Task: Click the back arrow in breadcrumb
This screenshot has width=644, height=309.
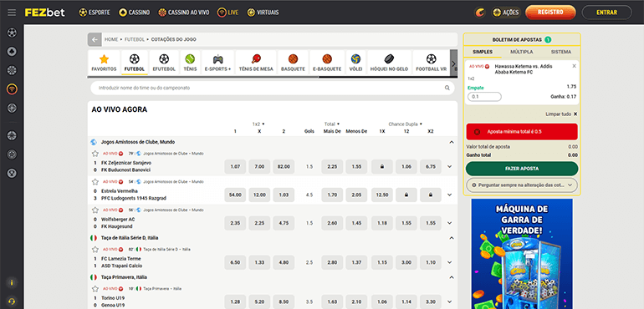Action: point(95,39)
